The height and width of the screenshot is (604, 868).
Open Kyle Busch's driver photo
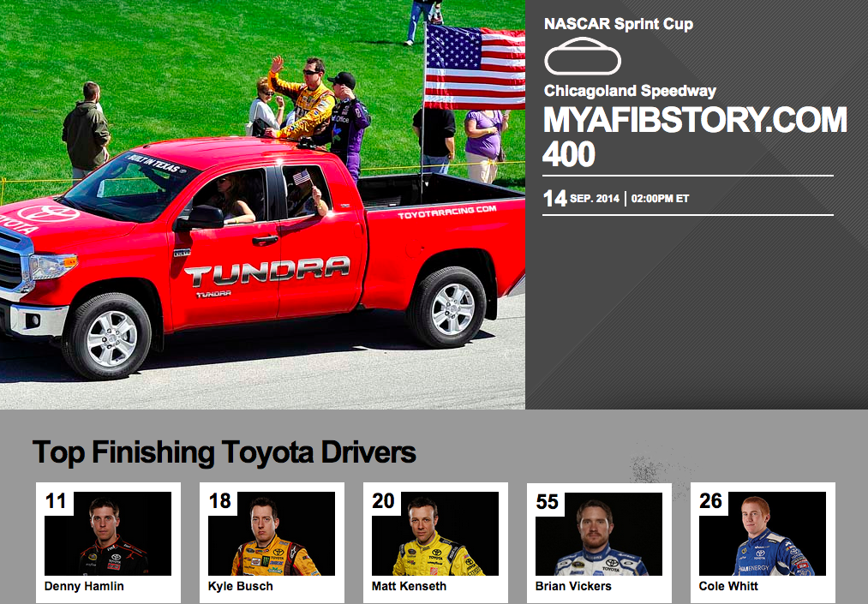pyautogui.click(x=272, y=534)
